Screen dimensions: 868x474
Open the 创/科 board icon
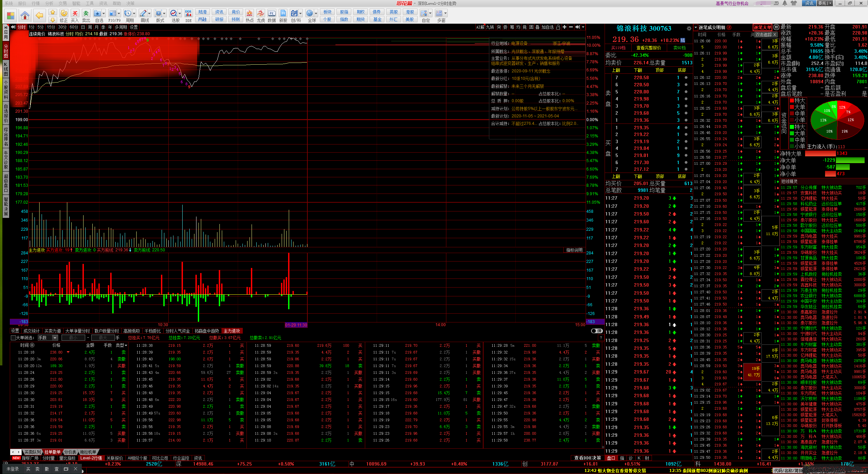[x=294, y=13]
